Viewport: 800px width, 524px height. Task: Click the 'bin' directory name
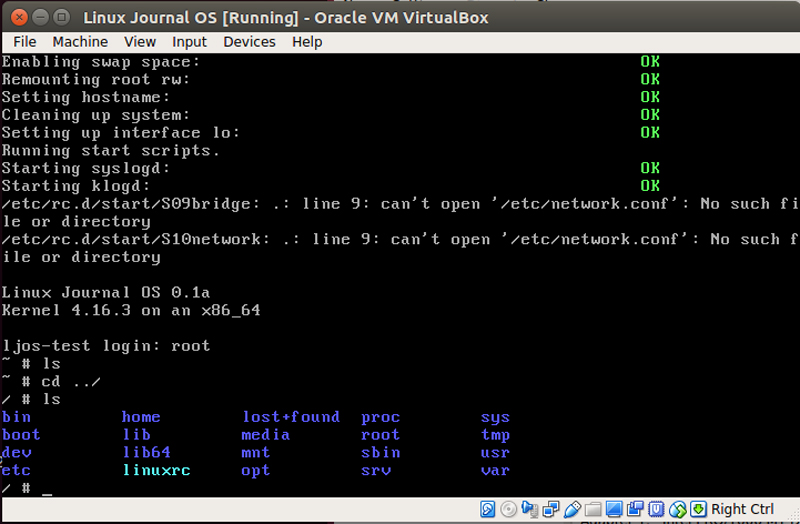pos(16,417)
